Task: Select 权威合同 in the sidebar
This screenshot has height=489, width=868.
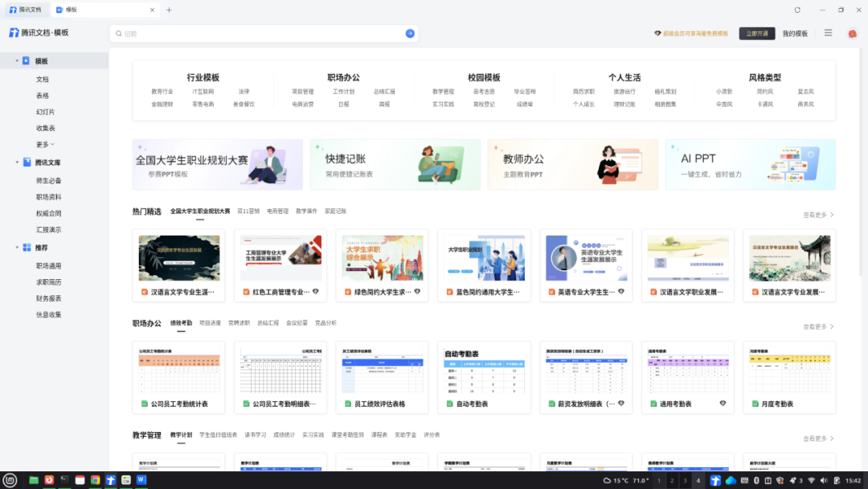Action: click(49, 213)
